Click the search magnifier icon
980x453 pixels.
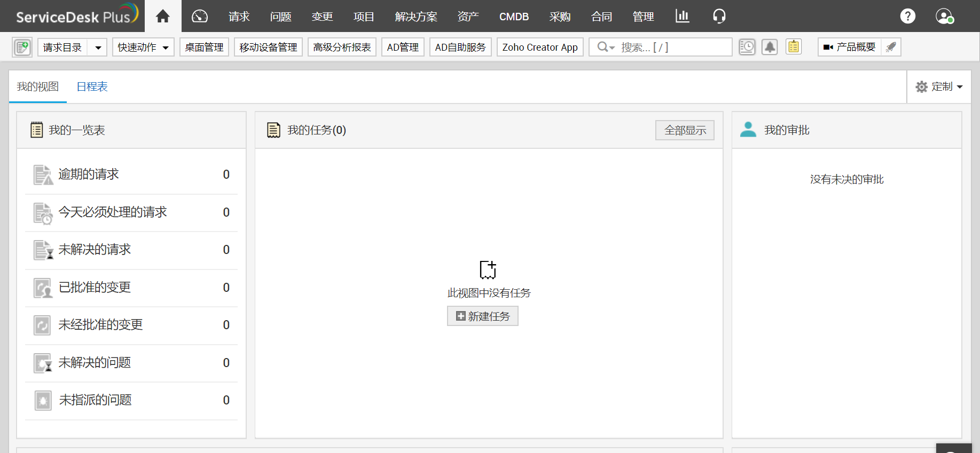click(x=603, y=47)
